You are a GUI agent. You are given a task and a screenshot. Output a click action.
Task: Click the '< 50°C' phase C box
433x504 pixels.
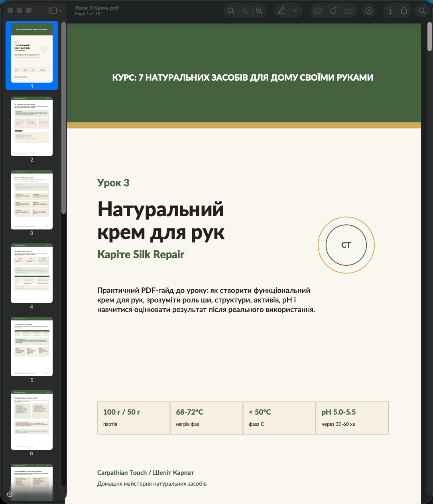click(279, 418)
